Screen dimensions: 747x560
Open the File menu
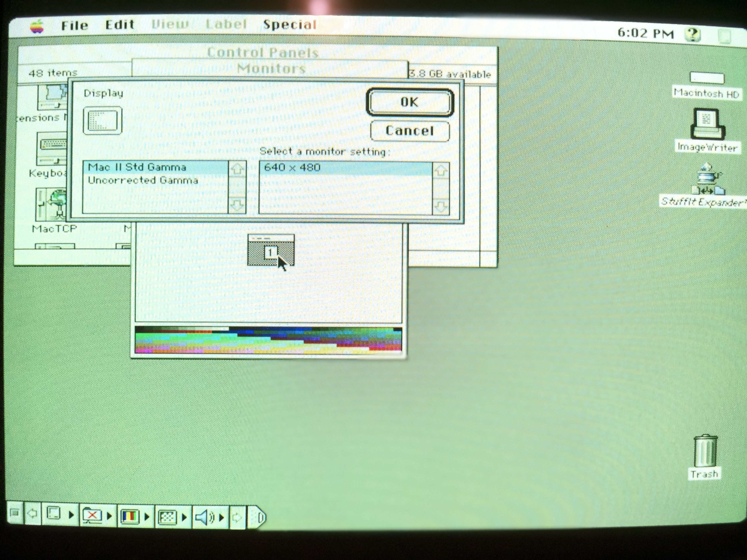pos(74,25)
